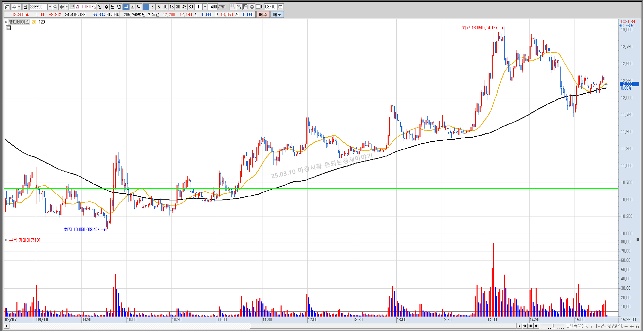Click the dotted-box chart selection icon
The image size is (644, 332).
tap(580, 326)
